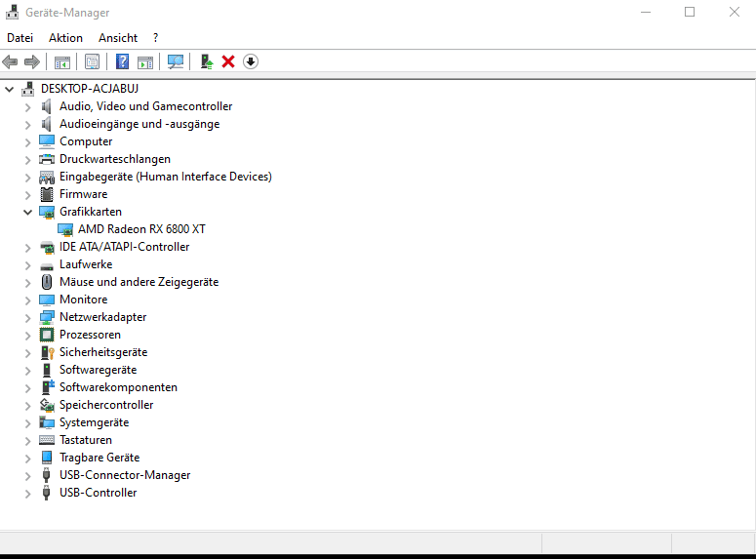756x559 pixels.
Task: Click the back arrow in the toolbar
Action: 10,61
